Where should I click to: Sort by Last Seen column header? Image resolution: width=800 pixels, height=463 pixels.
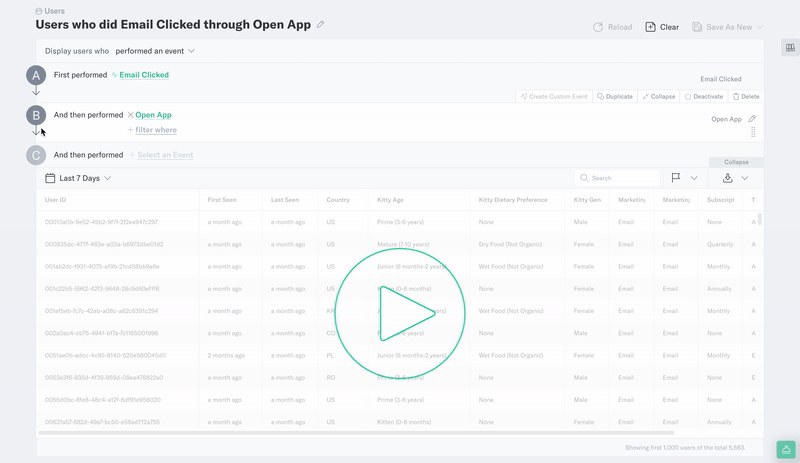[x=285, y=200]
